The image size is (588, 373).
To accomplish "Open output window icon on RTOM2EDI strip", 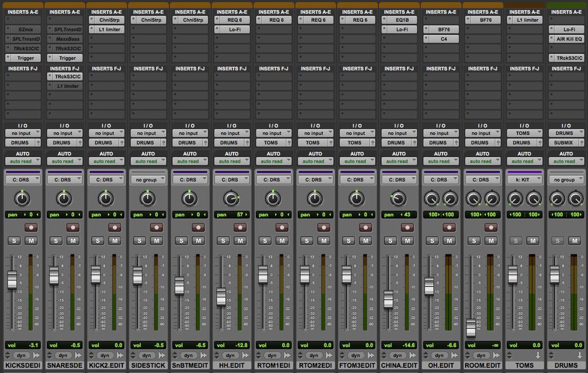I will click(331, 143).
